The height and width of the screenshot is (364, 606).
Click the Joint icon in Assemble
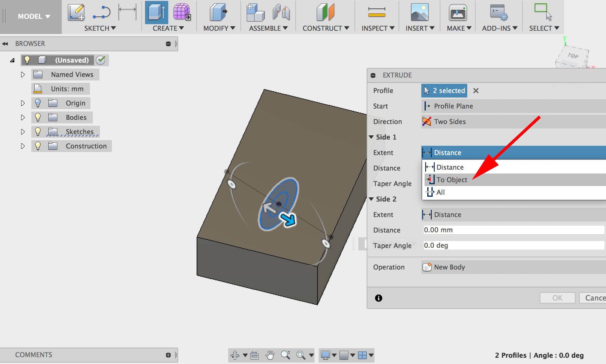[281, 13]
